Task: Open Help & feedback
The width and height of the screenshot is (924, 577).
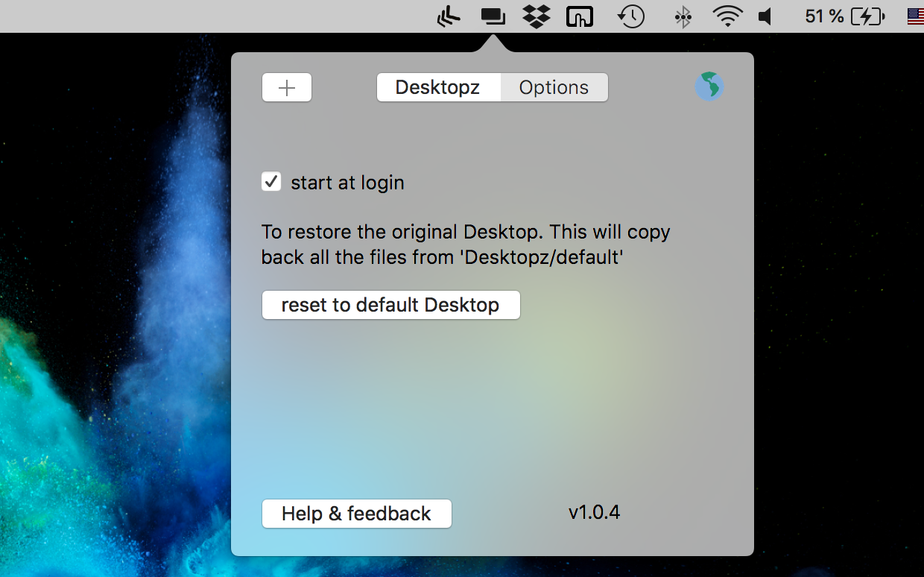Action: (x=357, y=514)
